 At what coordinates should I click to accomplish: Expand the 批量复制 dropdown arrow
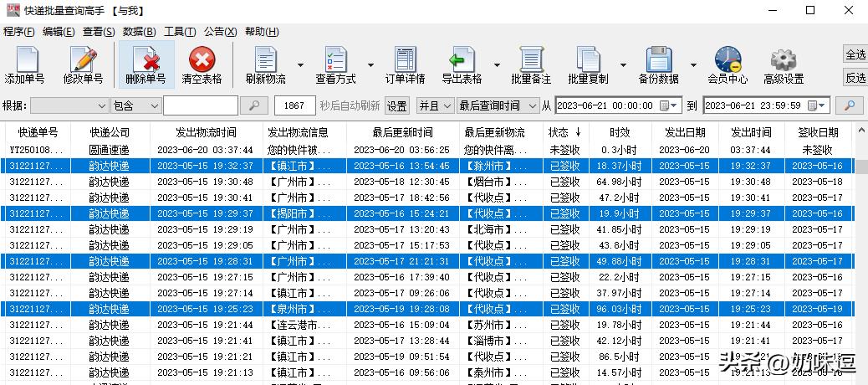(623, 64)
